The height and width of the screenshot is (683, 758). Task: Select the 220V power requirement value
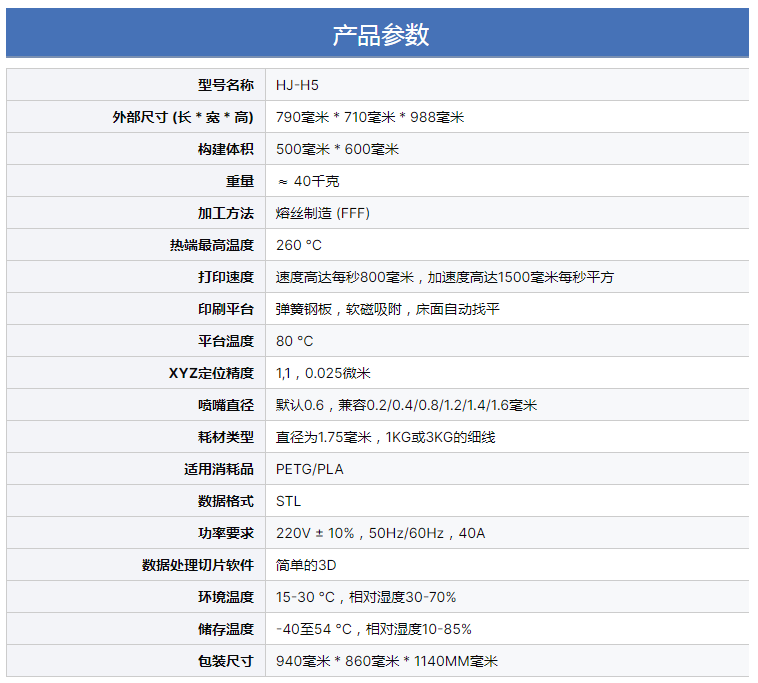[380, 533]
